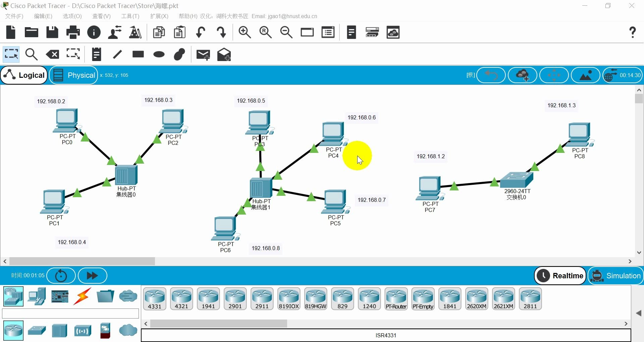Click the Fast Forward Time button
The image size is (644, 342).
(92, 275)
